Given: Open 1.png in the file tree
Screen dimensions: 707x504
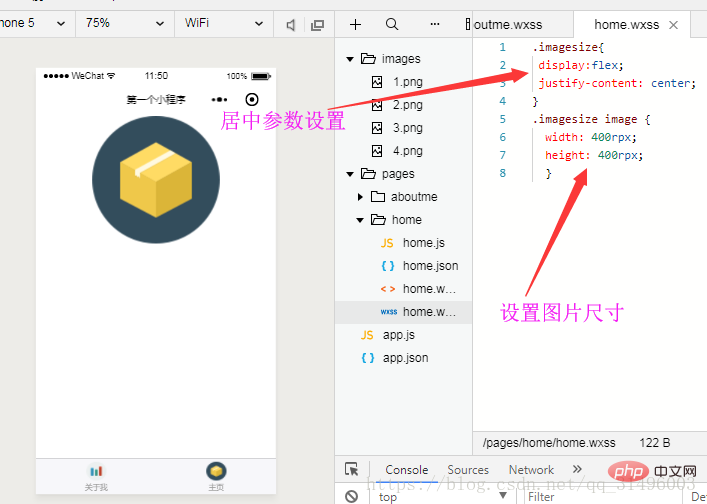Looking at the screenshot, I should 408,82.
